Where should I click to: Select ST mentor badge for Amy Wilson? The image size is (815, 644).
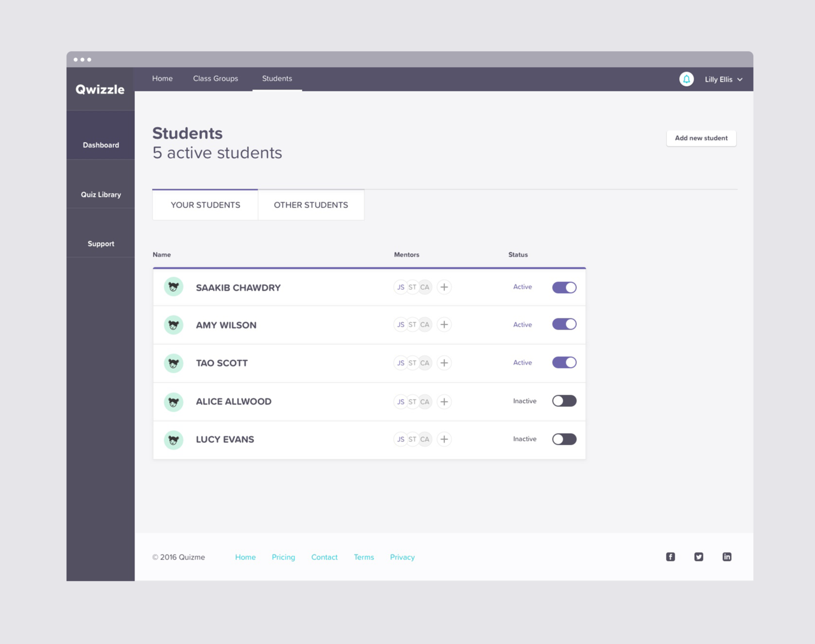click(412, 324)
